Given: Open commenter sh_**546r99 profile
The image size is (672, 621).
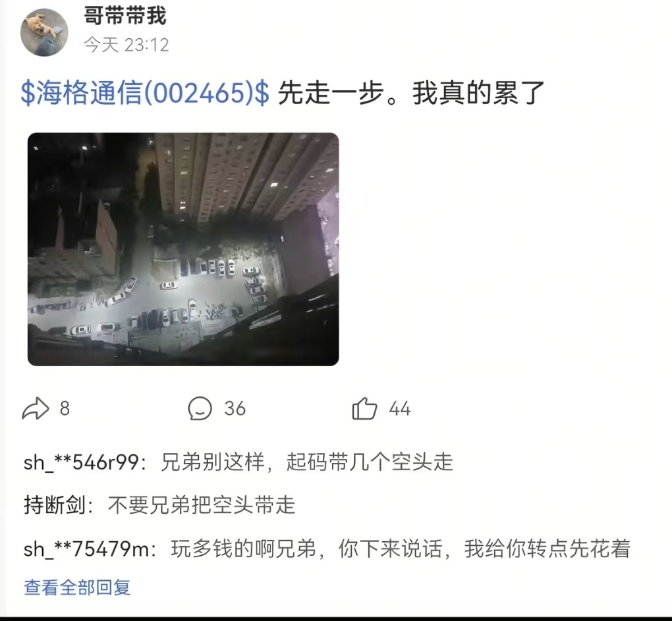Looking at the screenshot, I should point(82,462).
